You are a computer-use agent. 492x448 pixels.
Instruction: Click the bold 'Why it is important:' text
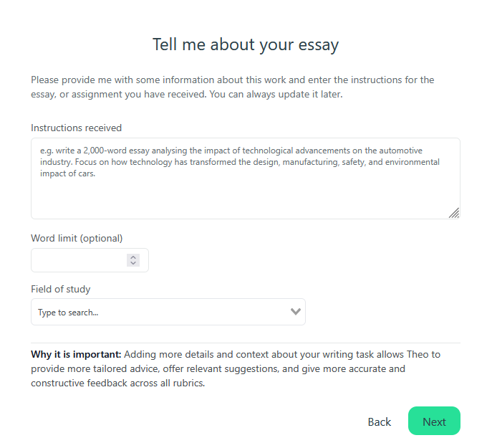tap(76, 354)
